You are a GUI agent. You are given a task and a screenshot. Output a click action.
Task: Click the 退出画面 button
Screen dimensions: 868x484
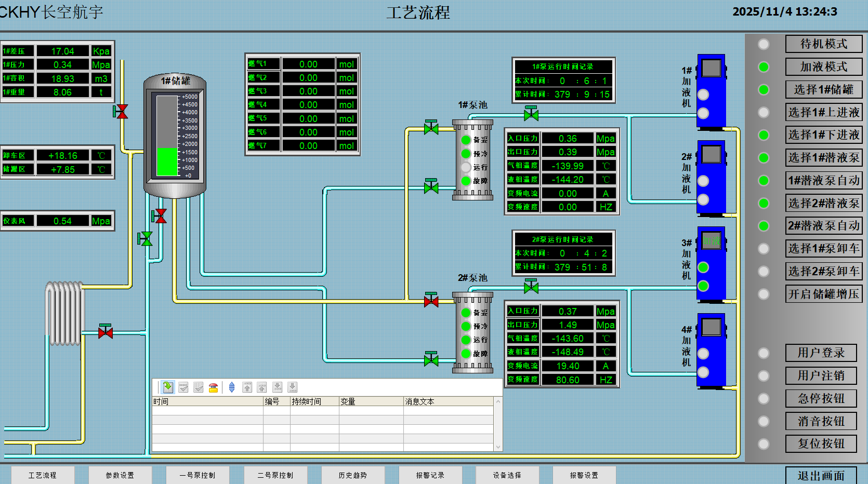(821, 476)
